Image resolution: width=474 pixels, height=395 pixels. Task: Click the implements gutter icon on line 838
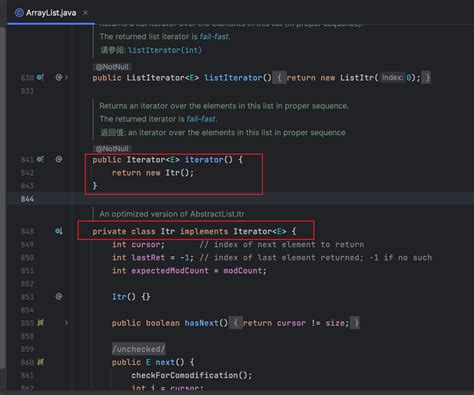[40, 77]
